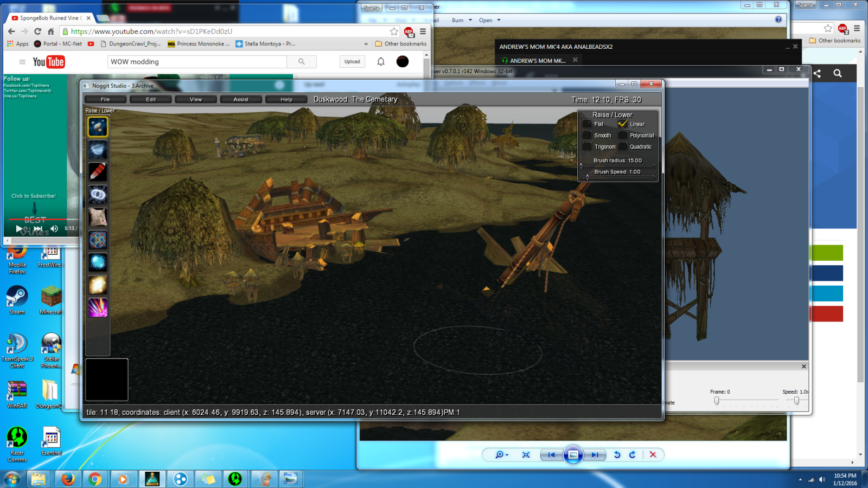This screenshot has width=868, height=488.
Task: Open YouTube notifications bell
Action: point(381,62)
